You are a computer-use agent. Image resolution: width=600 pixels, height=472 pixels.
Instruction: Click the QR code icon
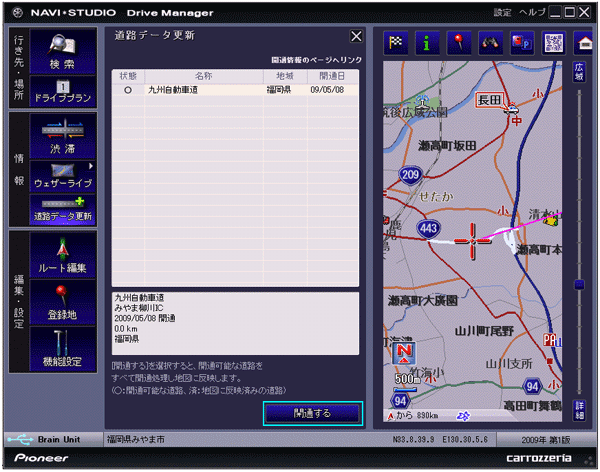click(x=554, y=43)
